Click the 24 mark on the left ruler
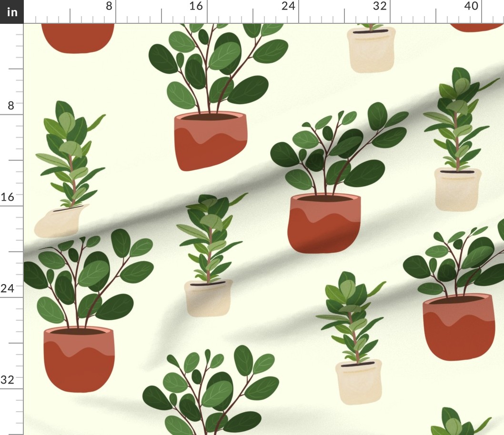This screenshot has width=504, height=435. click(8, 288)
